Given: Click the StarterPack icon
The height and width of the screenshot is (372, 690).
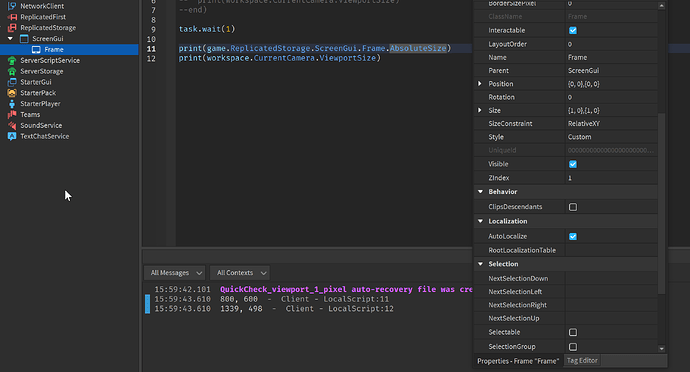Looking at the screenshot, I should (12, 93).
